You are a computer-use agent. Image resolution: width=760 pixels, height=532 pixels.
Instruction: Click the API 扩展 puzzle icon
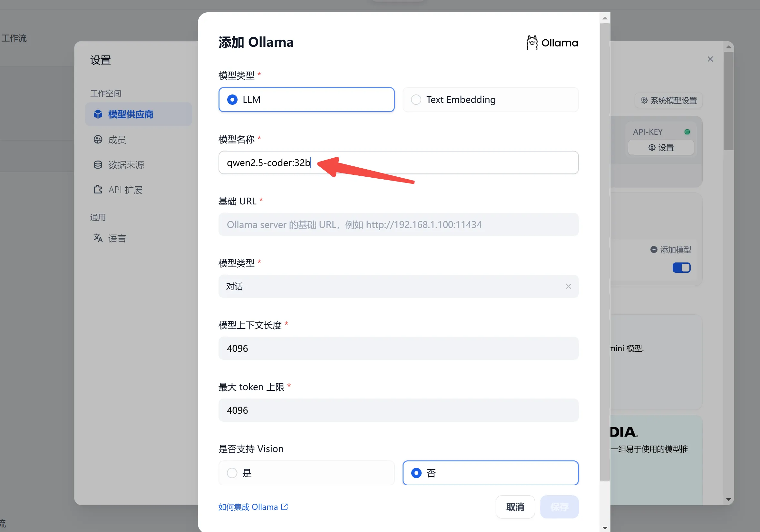pyautogui.click(x=98, y=189)
